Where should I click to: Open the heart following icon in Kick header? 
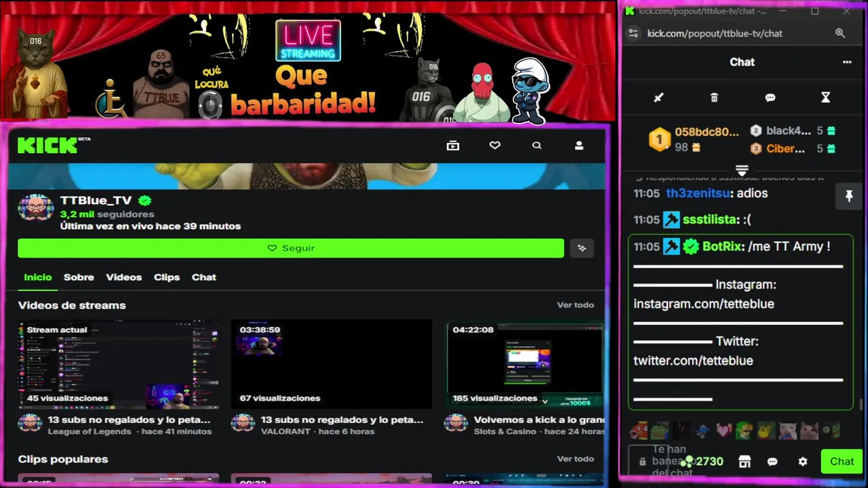click(495, 145)
